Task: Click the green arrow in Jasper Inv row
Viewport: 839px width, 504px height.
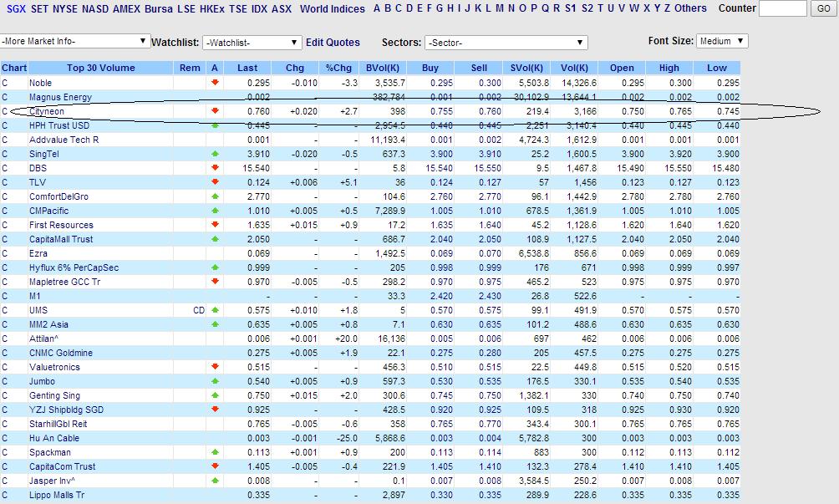Action: click(x=215, y=481)
